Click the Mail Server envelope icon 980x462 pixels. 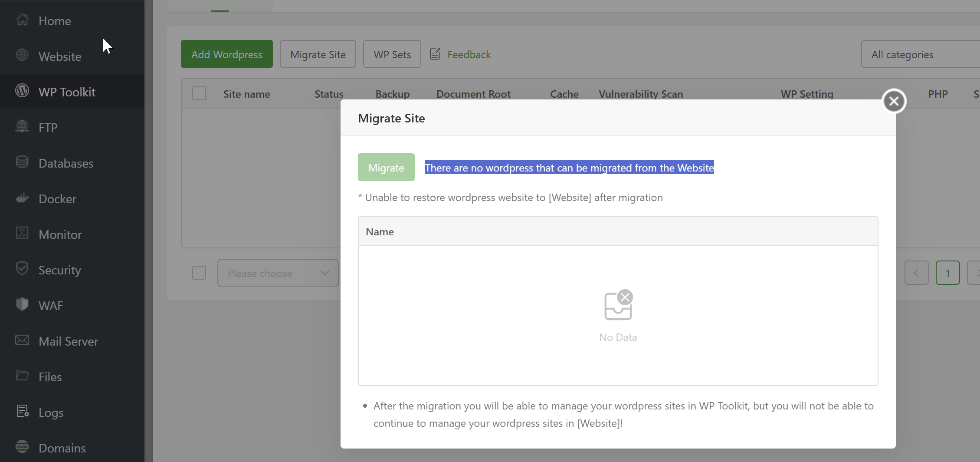click(x=22, y=340)
